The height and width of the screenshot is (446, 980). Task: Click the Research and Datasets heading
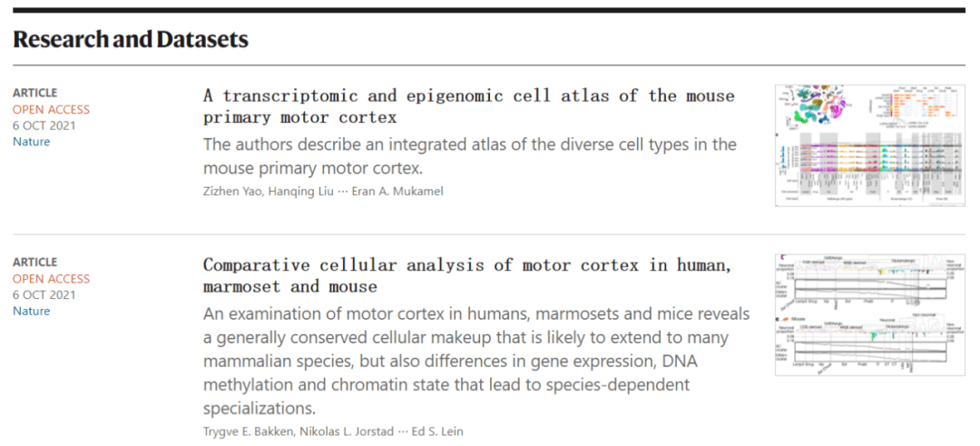tap(130, 40)
